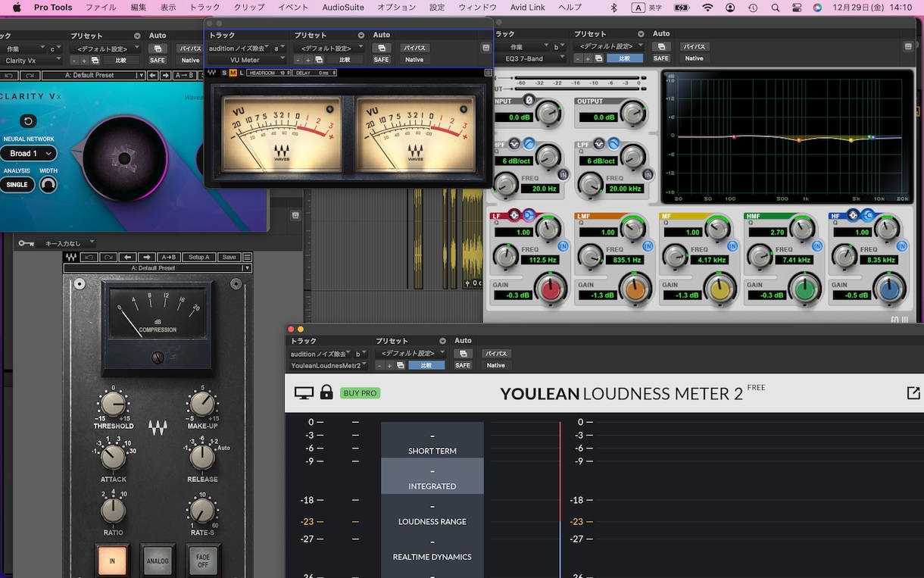Open the Neural Network Broad 1 dropdown
The width and height of the screenshot is (924, 578).
(30, 153)
